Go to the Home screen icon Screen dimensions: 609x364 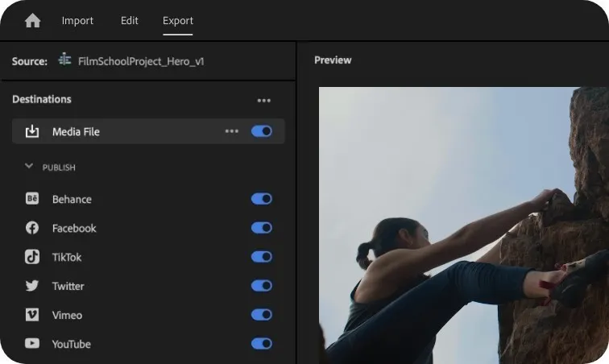click(x=32, y=21)
